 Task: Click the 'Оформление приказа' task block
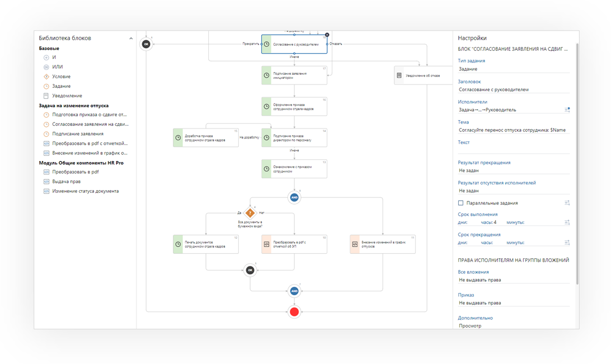[x=294, y=106]
